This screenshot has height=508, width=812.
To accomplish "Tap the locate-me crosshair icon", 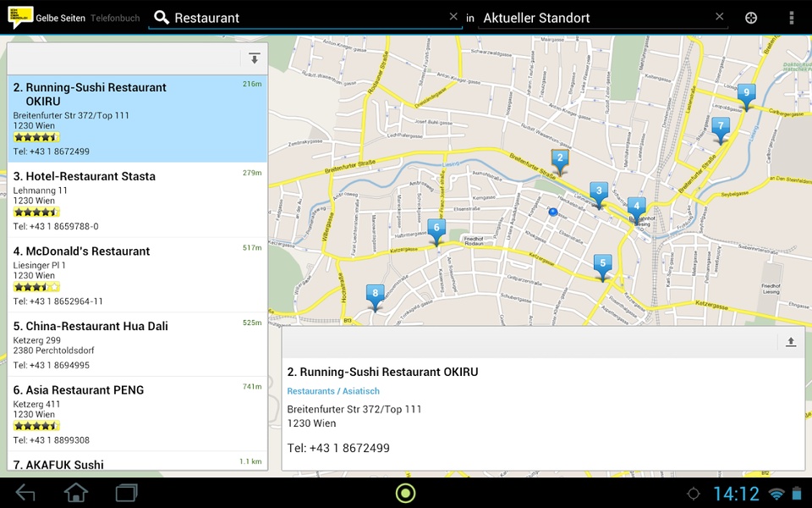I will pyautogui.click(x=751, y=18).
